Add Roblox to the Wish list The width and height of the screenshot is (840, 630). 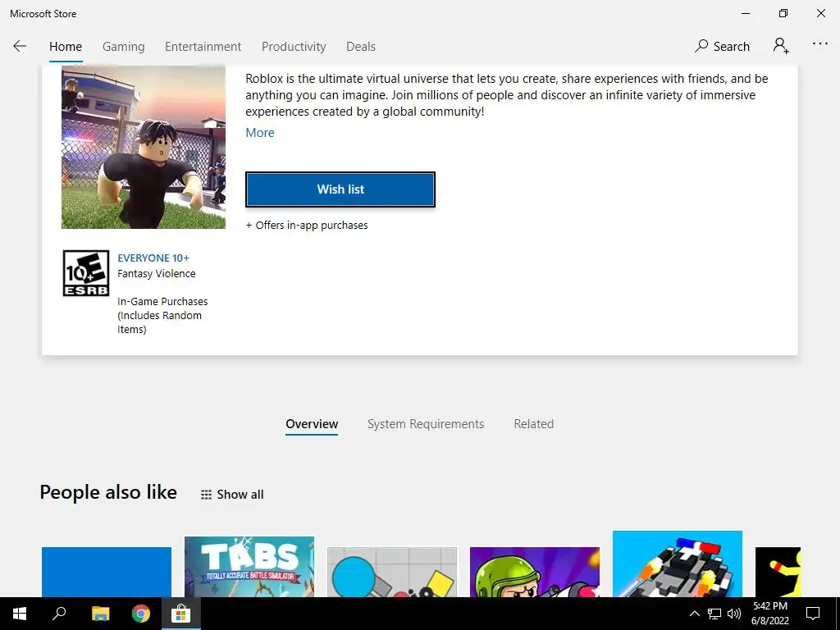pos(340,189)
